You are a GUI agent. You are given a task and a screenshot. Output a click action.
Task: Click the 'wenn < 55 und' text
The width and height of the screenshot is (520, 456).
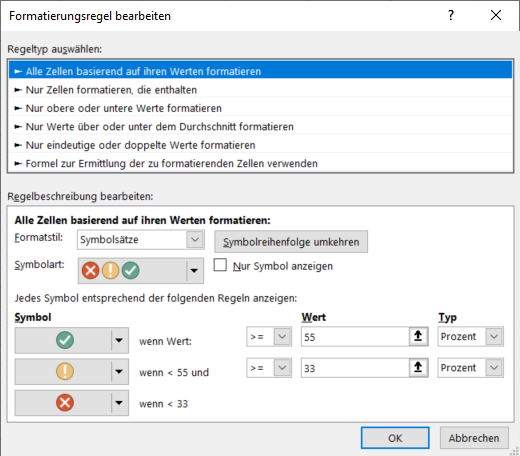[x=174, y=372]
